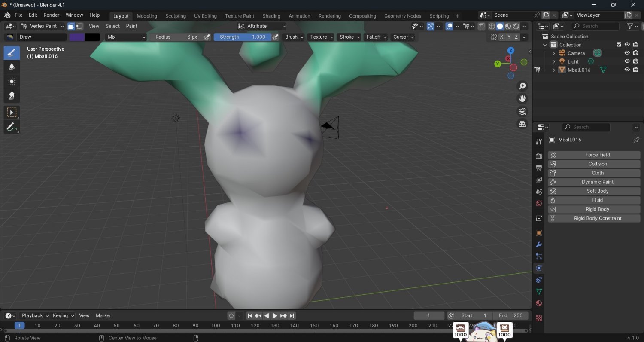Open the Render properties tab
644x342 pixels.
tap(539, 156)
